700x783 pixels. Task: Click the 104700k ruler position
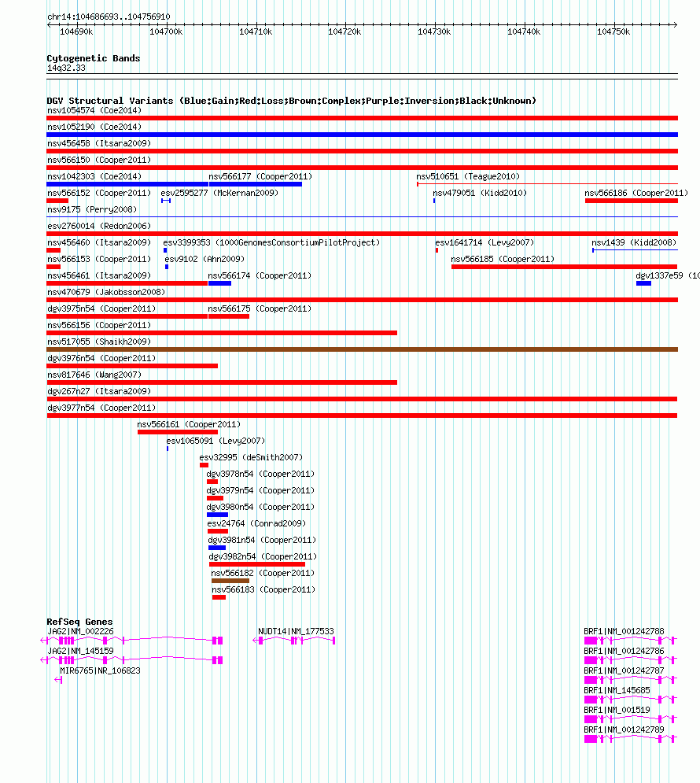tap(166, 31)
